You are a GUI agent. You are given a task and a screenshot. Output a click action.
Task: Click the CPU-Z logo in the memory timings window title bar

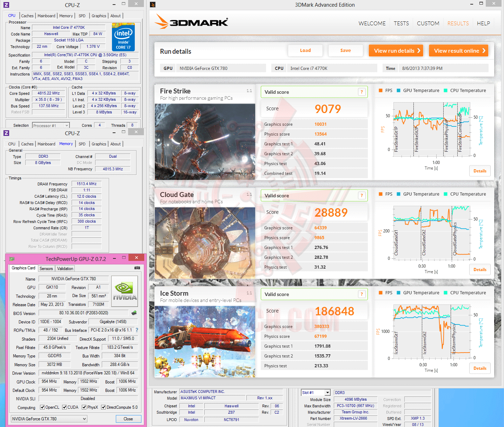6,133
